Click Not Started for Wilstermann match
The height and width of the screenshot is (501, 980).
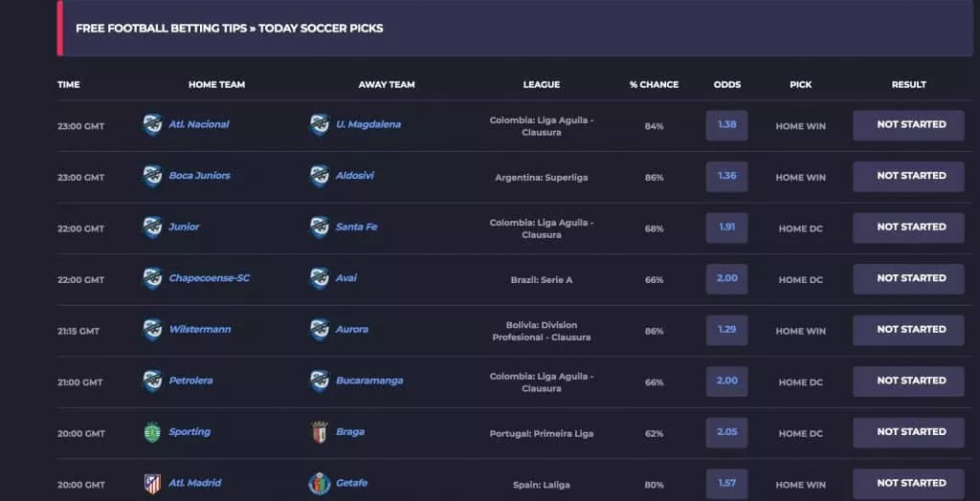[910, 330]
